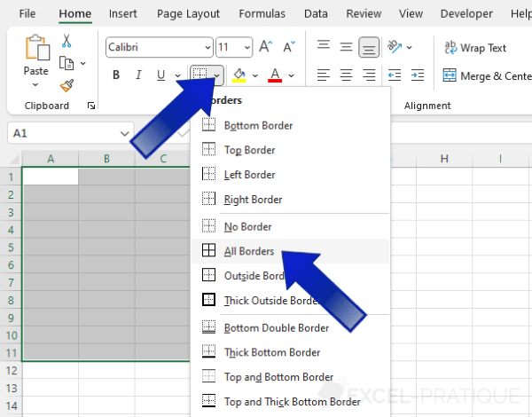This screenshot has height=417, width=532.
Task: Select Thick Bottom Border option
Action: [x=271, y=352]
